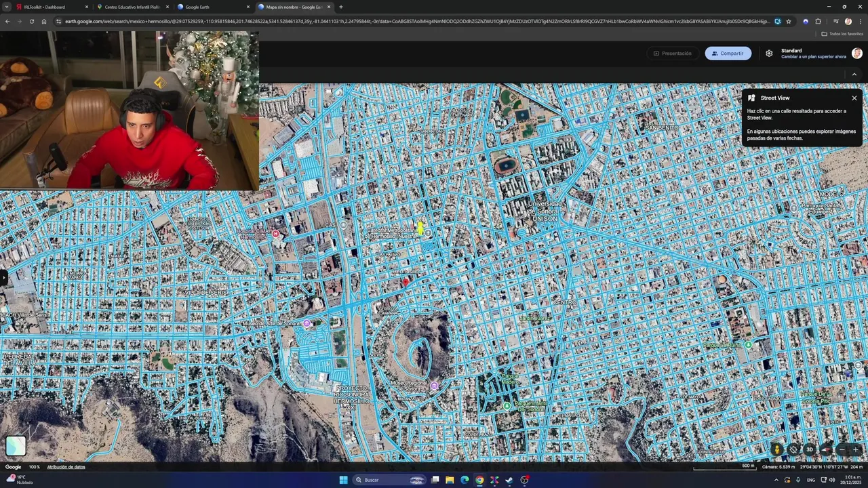This screenshot has height=488, width=868.
Task: Reload the page
Action: click(31, 21)
